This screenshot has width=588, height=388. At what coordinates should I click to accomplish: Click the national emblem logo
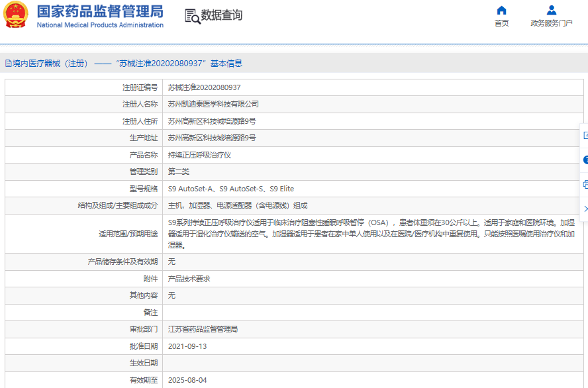click(x=17, y=15)
